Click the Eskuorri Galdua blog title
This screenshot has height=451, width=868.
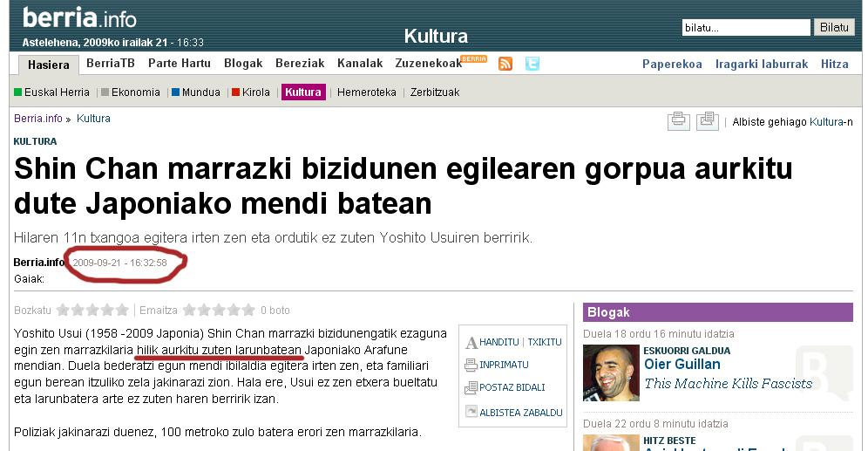point(687,351)
